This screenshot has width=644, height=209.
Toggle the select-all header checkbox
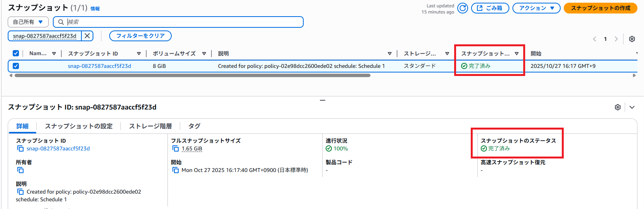[16, 53]
